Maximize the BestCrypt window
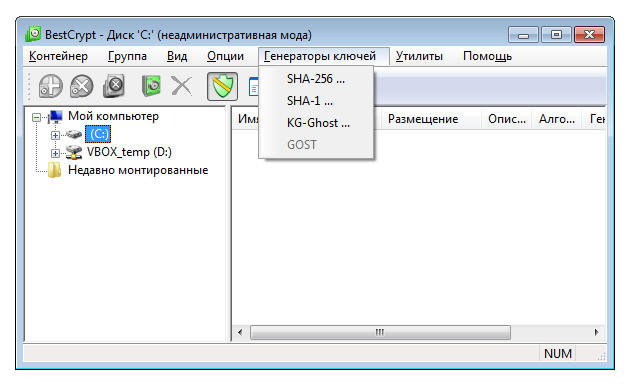Screen dimensions: 640x389 [x=556, y=35]
